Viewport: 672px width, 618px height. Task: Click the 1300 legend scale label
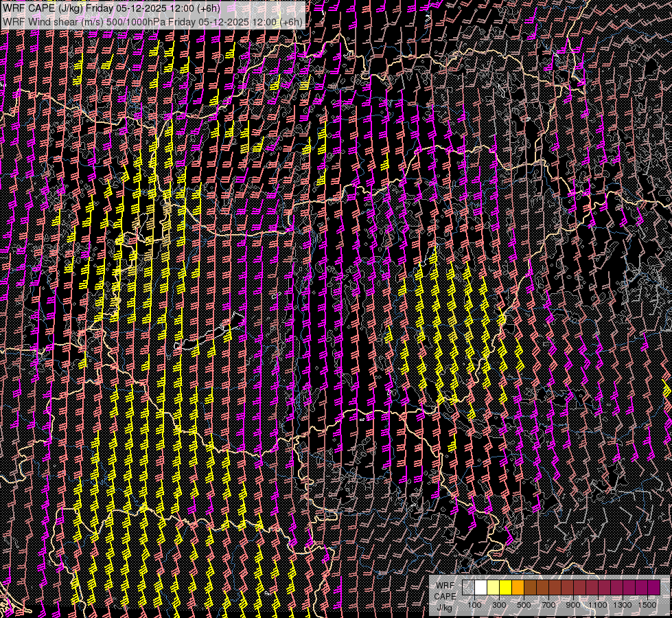pyautogui.click(x=623, y=605)
